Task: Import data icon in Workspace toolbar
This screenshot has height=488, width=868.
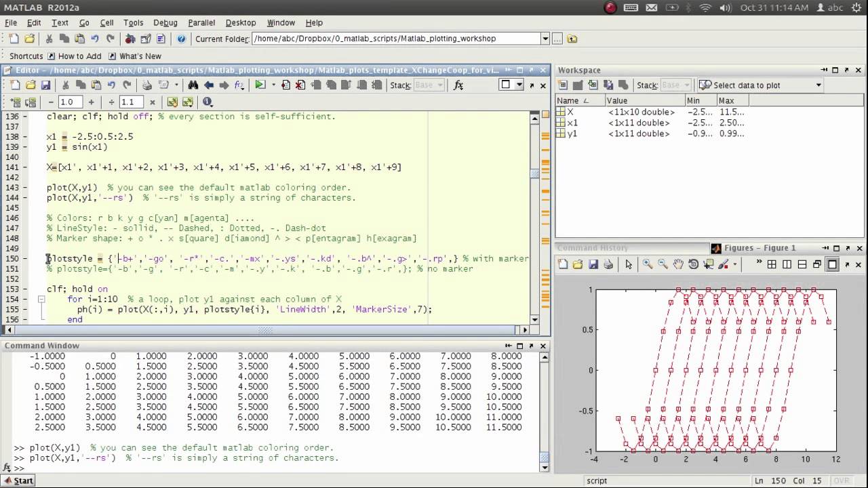Action: coord(593,85)
